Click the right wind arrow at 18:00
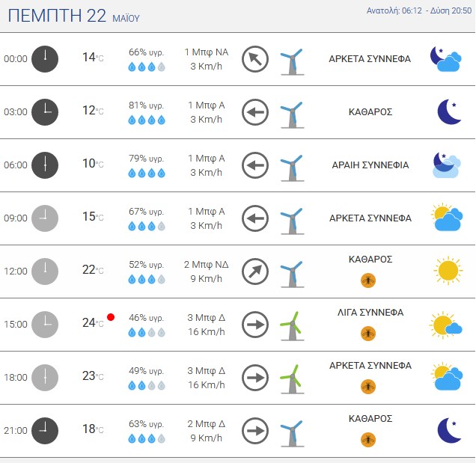The width and height of the screenshot is (476, 463). tap(255, 378)
